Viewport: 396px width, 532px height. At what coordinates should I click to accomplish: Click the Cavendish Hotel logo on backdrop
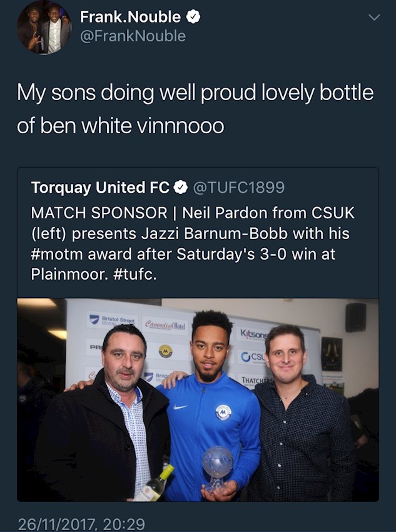point(165,325)
